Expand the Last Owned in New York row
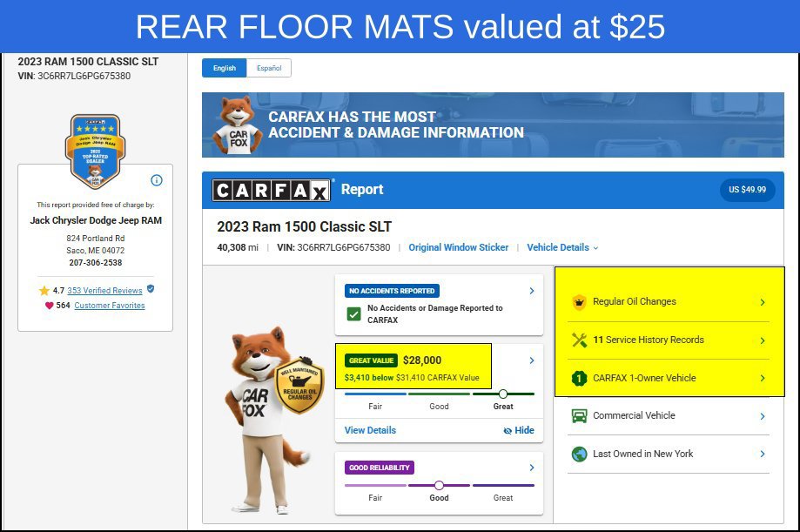Image resolution: width=800 pixels, height=532 pixels. [669, 454]
